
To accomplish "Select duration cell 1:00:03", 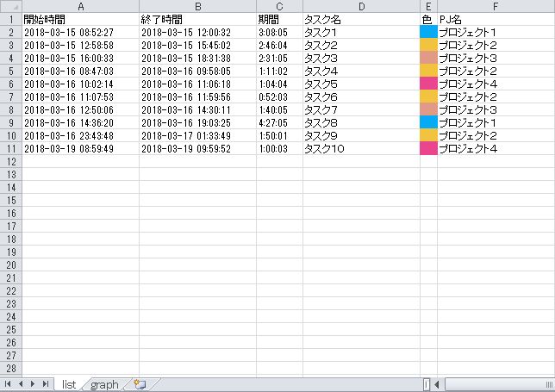I will point(279,148).
